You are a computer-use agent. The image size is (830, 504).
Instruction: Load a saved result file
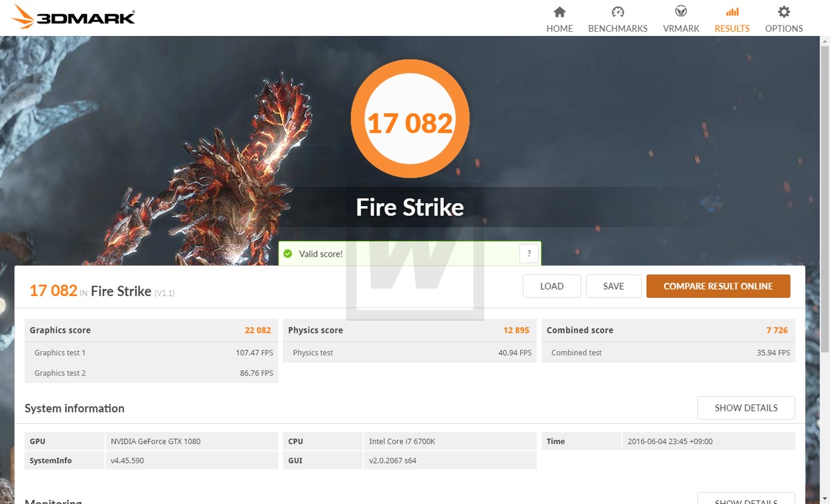point(551,286)
